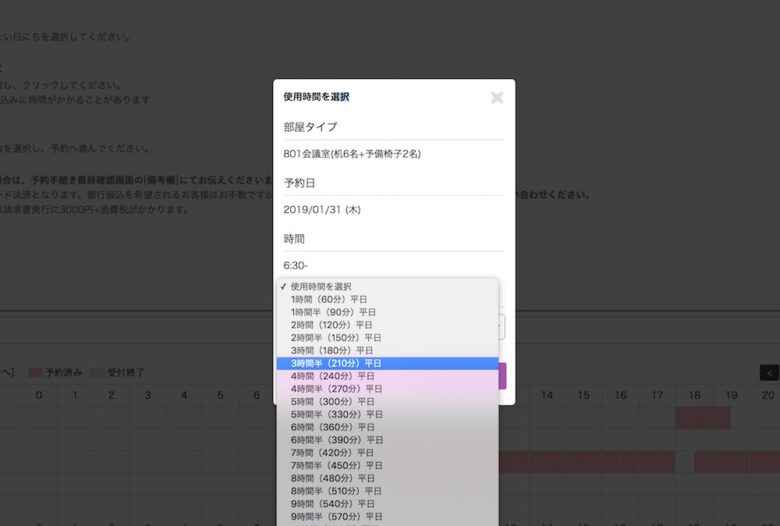Pick 2時間半（150分）平日 from list
This screenshot has width=780, height=526.
(x=388, y=338)
